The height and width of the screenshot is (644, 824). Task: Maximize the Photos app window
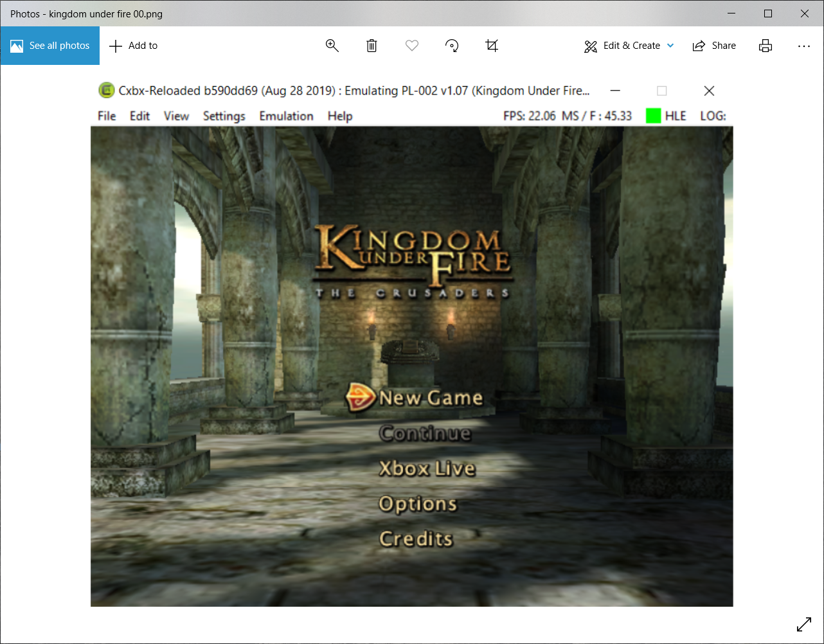pos(768,13)
